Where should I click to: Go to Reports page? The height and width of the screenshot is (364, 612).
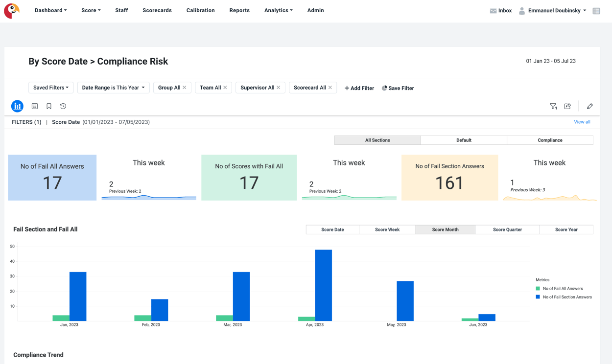[x=239, y=10]
